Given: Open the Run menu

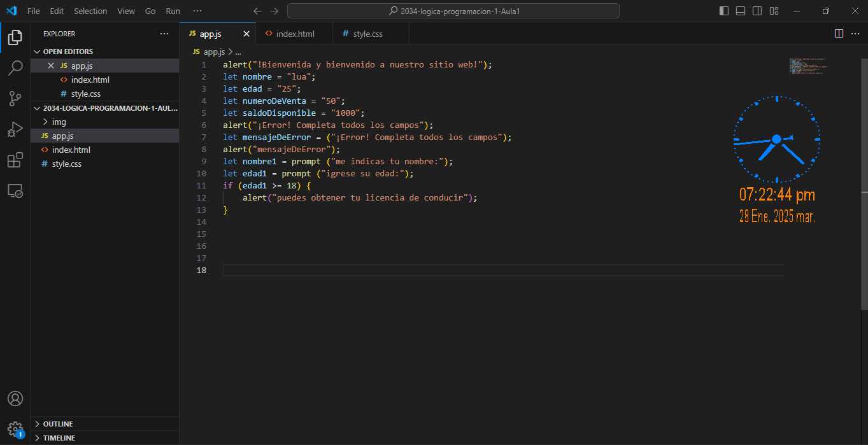Looking at the screenshot, I should 173,11.
